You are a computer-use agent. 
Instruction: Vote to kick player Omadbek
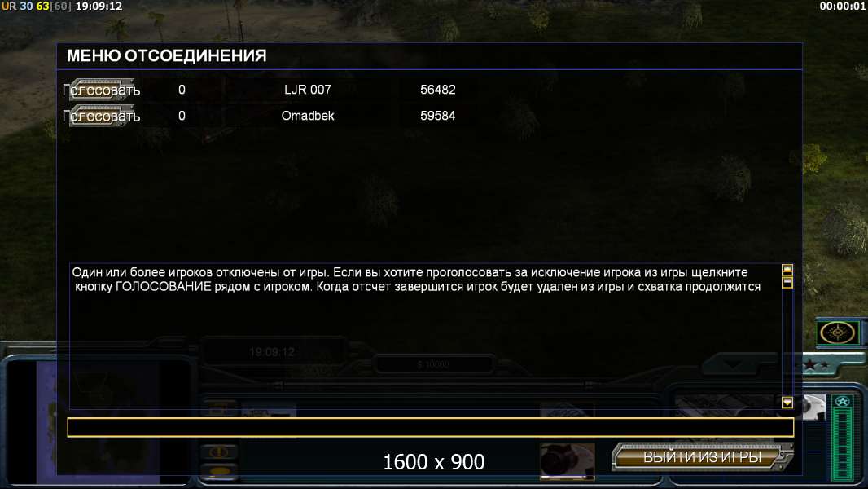click(101, 116)
